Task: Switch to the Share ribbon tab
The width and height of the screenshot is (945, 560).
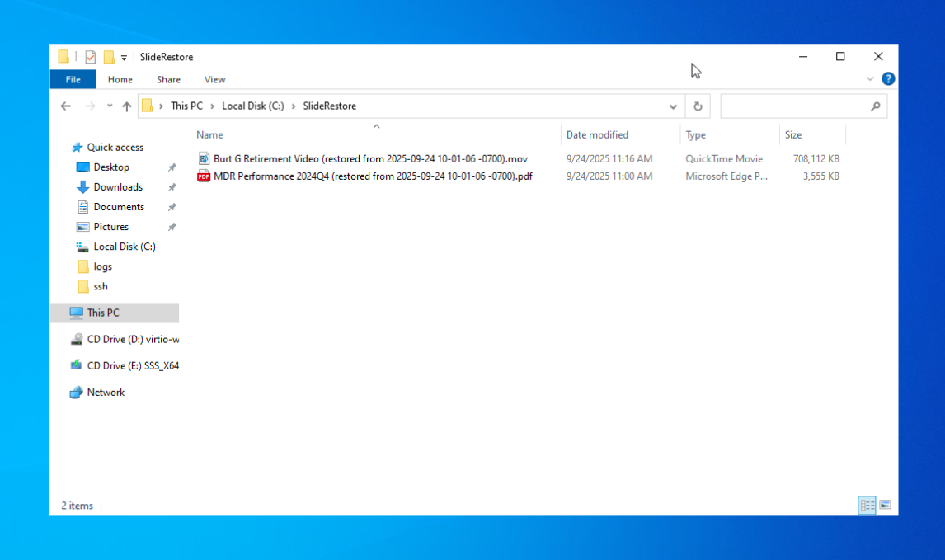Action: [x=168, y=79]
